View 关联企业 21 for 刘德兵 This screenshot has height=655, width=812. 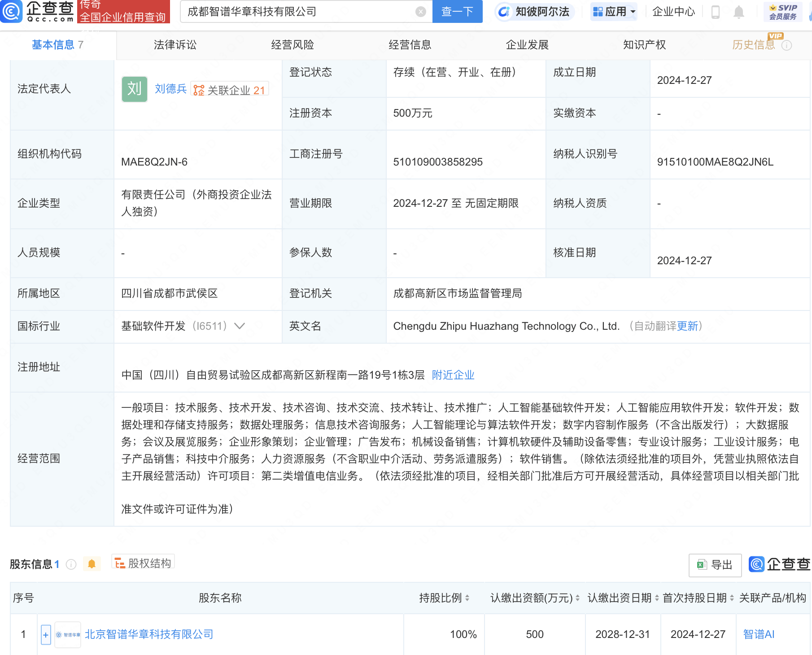click(230, 90)
